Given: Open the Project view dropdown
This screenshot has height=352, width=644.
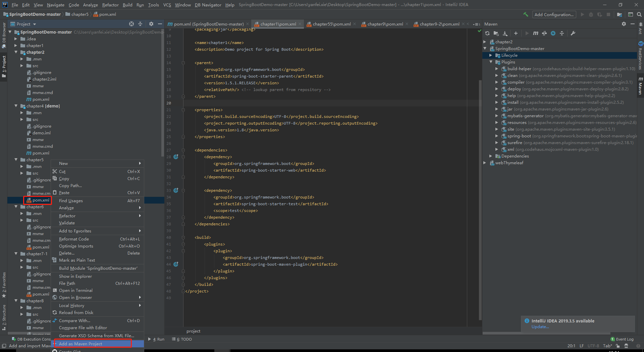Looking at the screenshot, I should (35, 24).
